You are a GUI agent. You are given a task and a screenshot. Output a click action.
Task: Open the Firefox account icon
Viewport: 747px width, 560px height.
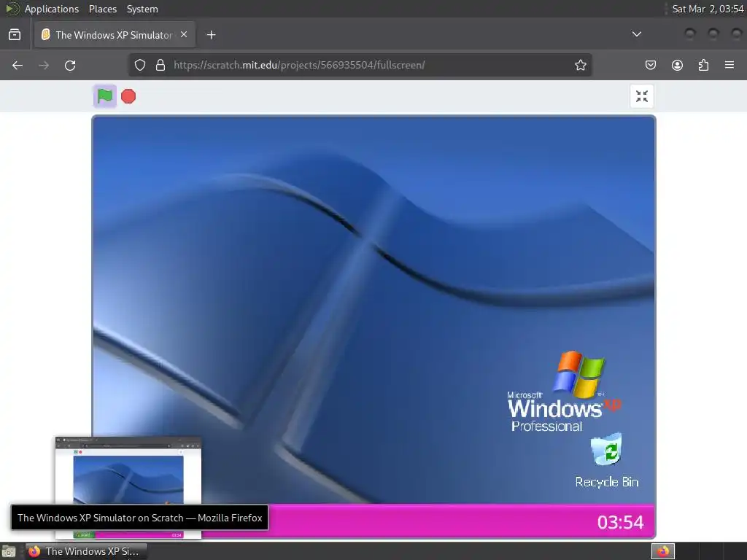[677, 65]
